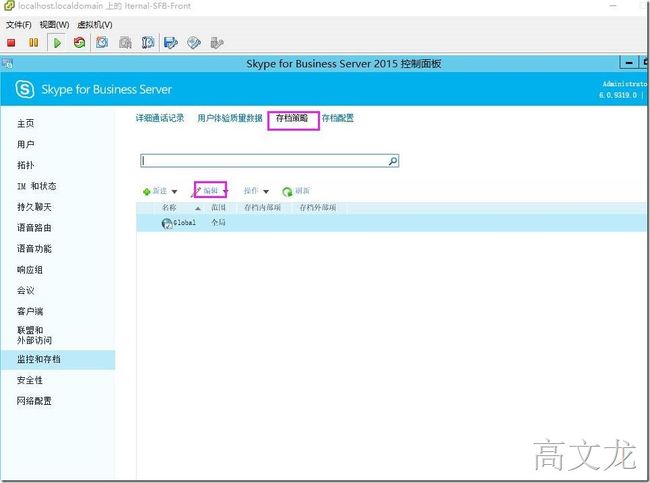
Task: Open 用户 in the sidebar
Action: [x=25, y=144]
